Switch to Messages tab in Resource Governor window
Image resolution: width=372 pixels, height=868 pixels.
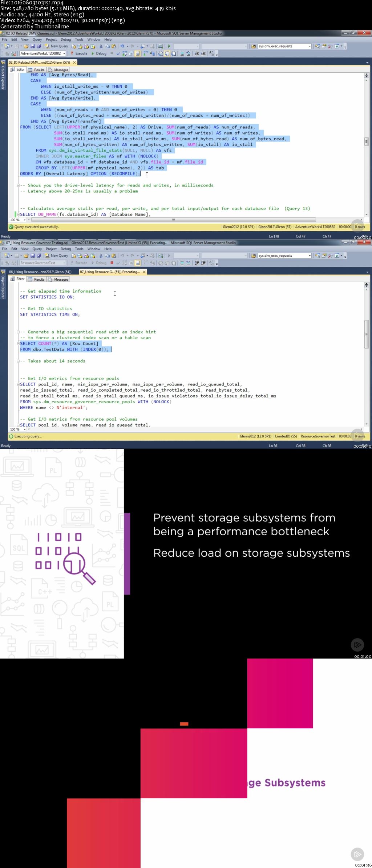[58, 279]
